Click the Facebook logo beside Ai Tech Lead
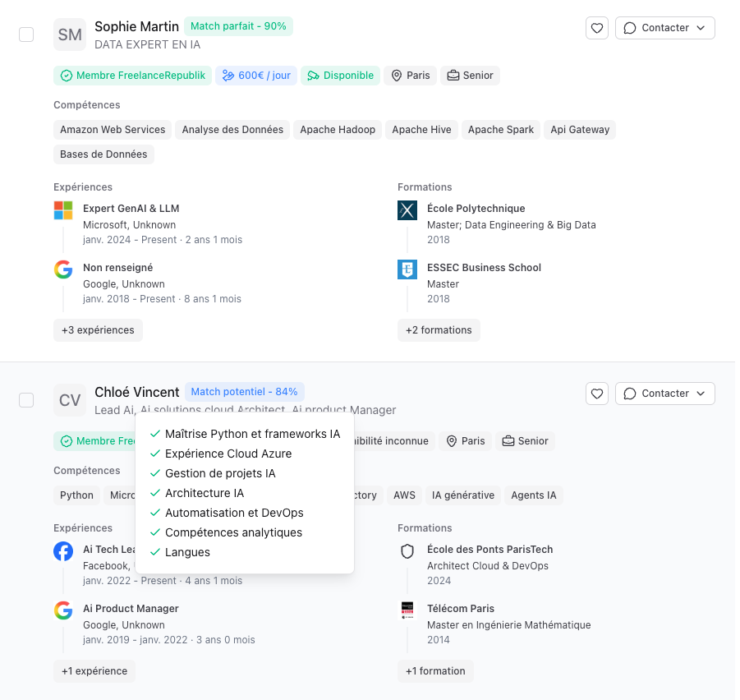This screenshot has width=740, height=700. click(x=63, y=551)
